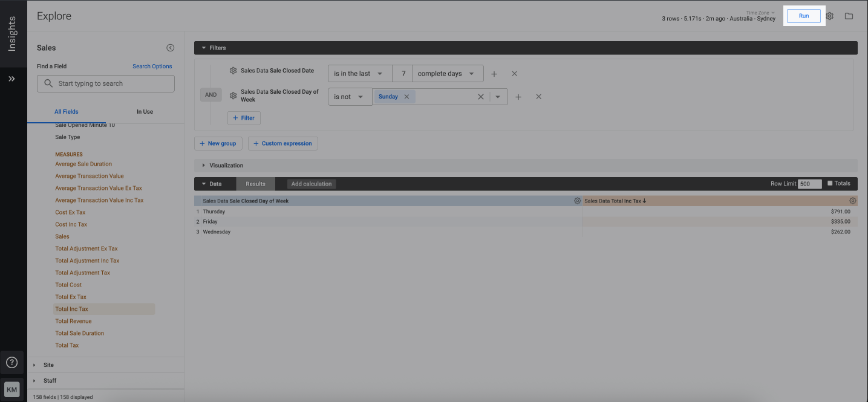
Task: Collapse the Data section
Action: click(x=212, y=184)
